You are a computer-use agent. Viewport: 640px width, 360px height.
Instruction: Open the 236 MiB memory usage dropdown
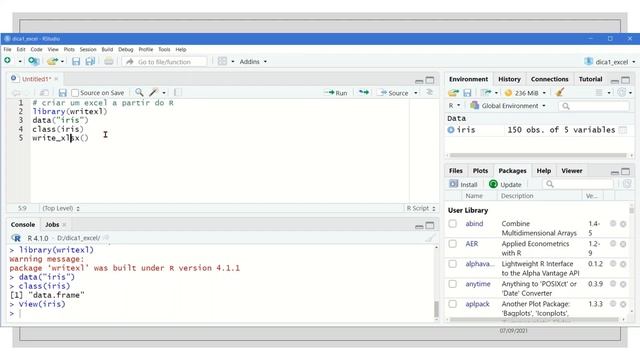click(525, 93)
